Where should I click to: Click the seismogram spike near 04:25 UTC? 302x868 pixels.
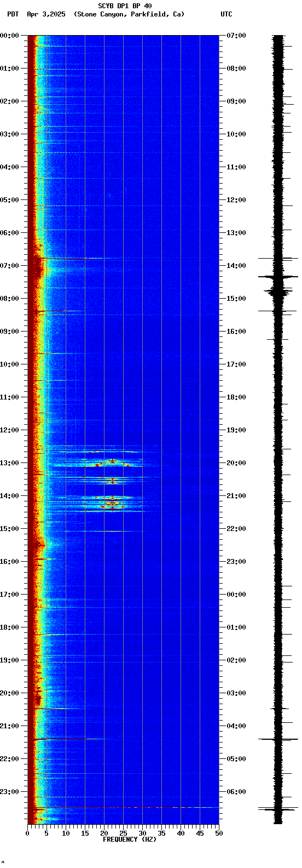tap(278, 739)
